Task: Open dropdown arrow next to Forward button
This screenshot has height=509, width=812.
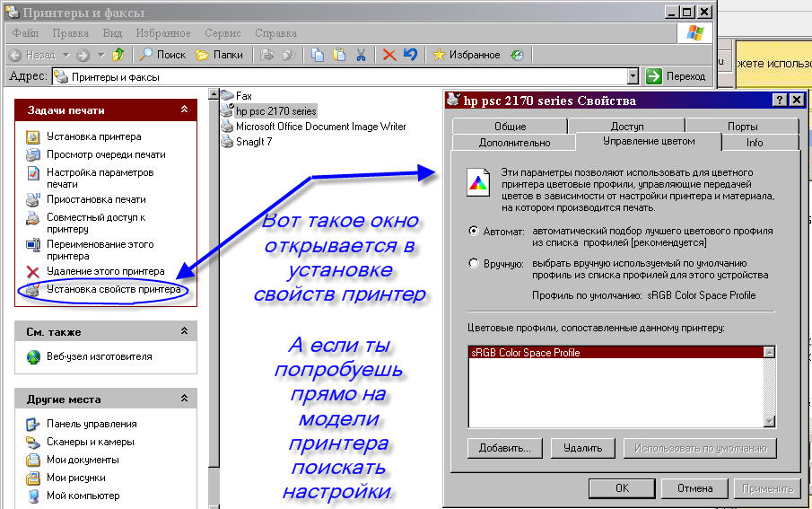Action: point(101,55)
